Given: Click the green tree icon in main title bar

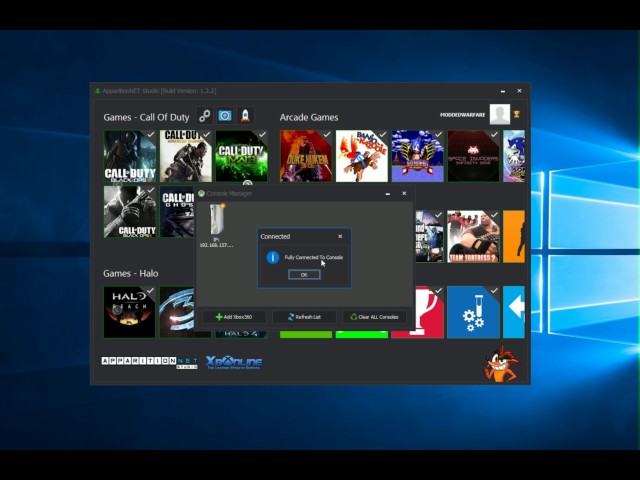Looking at the screenshot, I should (x=98, y=91).
